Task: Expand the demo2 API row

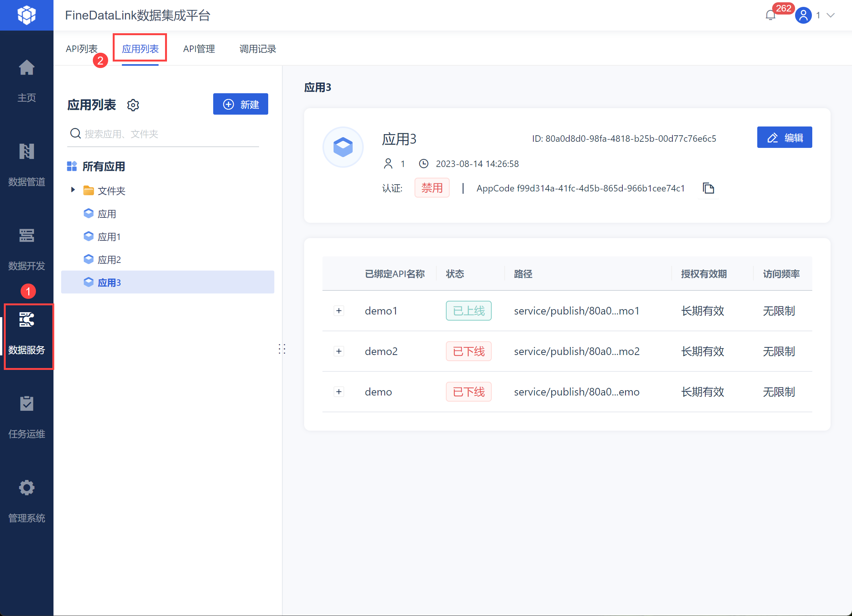Action: pos(339,351)
